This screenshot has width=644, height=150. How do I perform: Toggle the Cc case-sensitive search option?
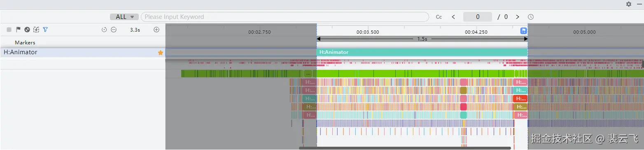(x=439, y=17)
